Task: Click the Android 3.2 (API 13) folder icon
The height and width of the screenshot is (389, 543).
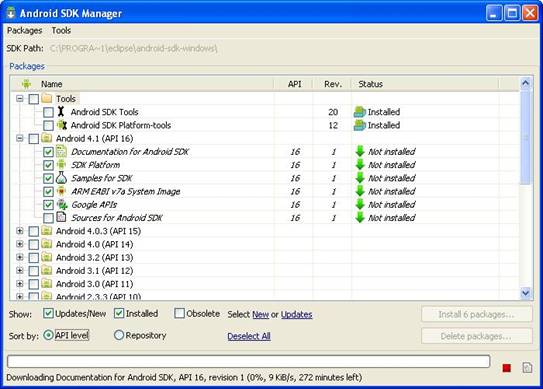Action: point(46,257)
